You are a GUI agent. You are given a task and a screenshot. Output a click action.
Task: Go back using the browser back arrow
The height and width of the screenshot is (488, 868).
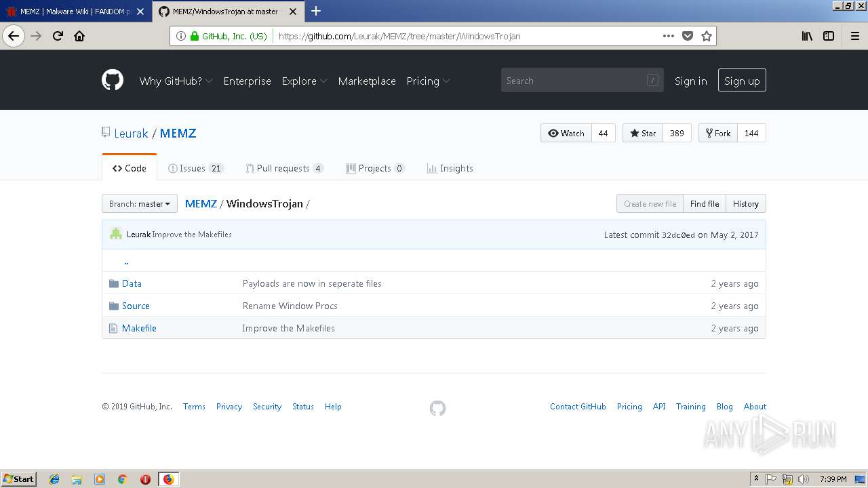(x=14, y=36)
